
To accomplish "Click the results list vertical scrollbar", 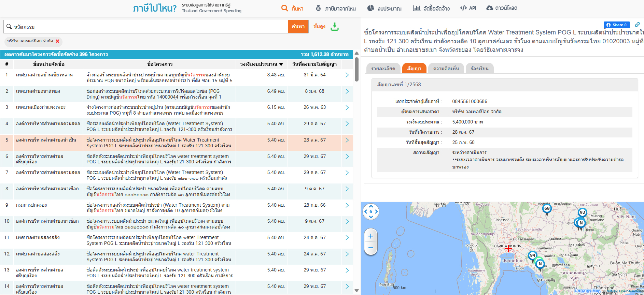I will coord(356,70).
